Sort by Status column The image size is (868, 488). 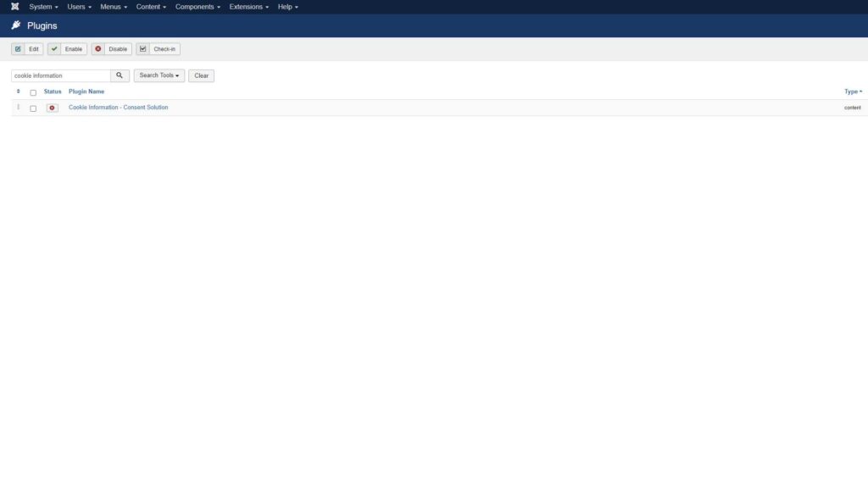[53, 91]
